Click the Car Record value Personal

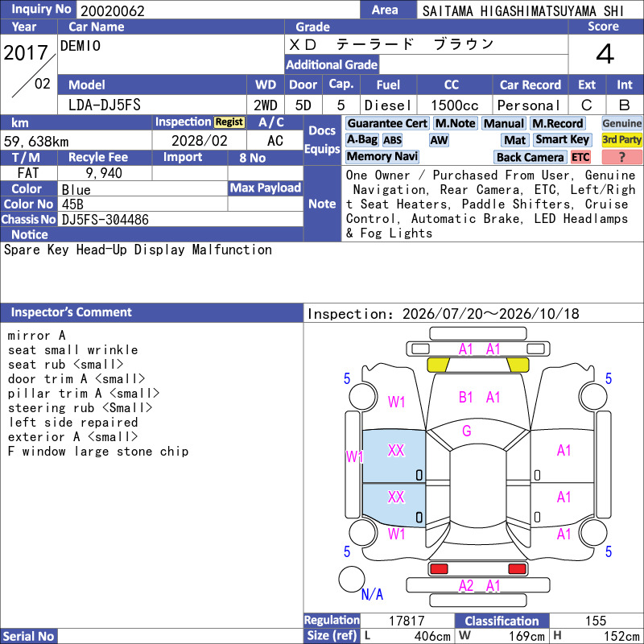(x=529, y=105)
